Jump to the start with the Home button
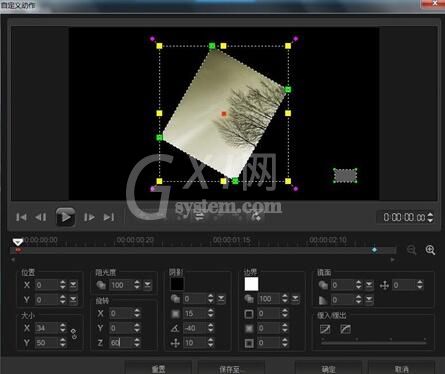 click(x=21, y=217)
